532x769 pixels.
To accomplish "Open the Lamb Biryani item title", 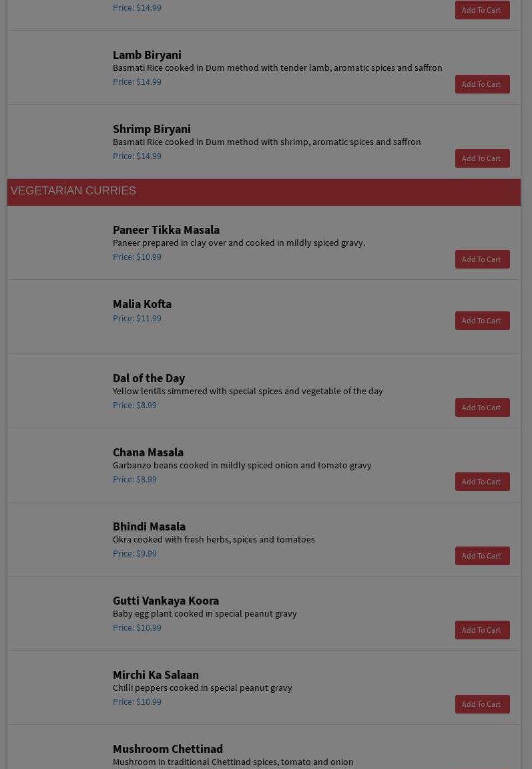I will tap(147, 55).
